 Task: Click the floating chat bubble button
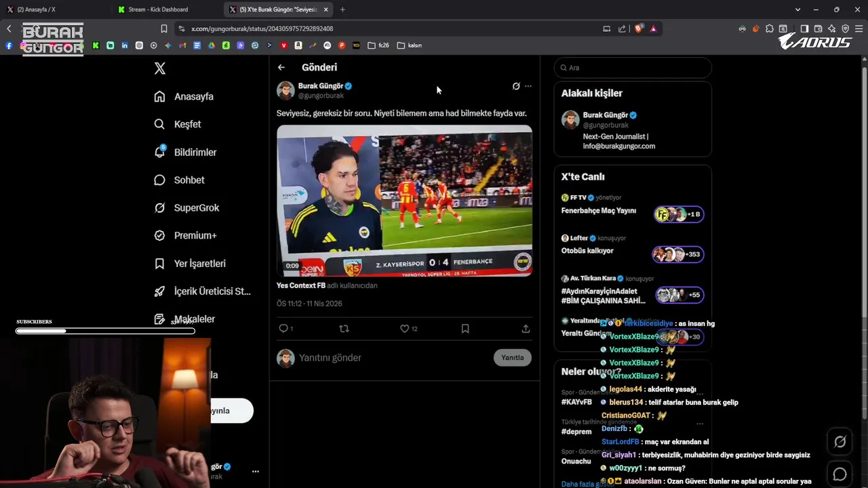coord(840,474)
